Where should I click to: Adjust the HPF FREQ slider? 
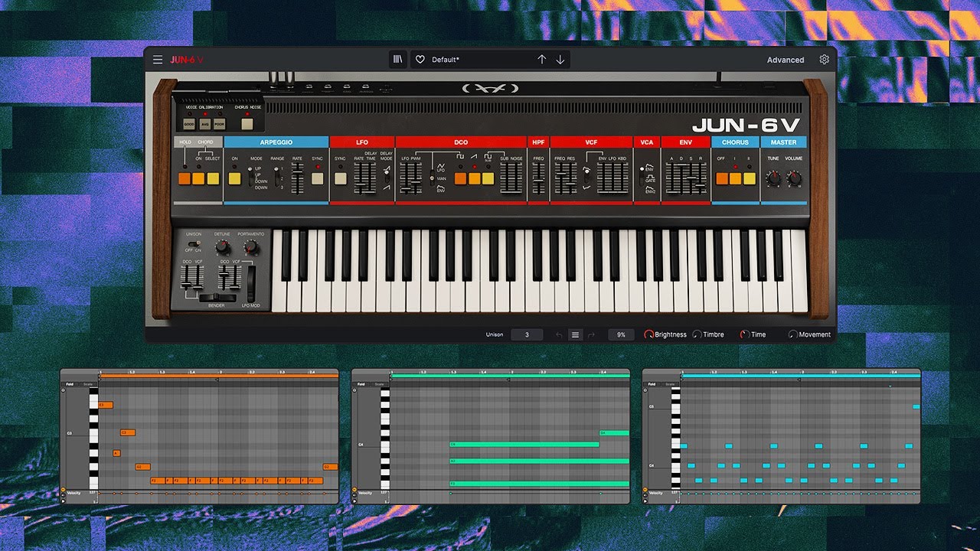(538, 178)
